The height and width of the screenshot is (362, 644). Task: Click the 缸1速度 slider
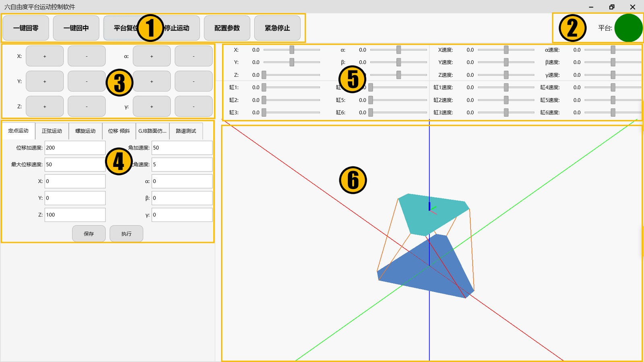(506, 87)
